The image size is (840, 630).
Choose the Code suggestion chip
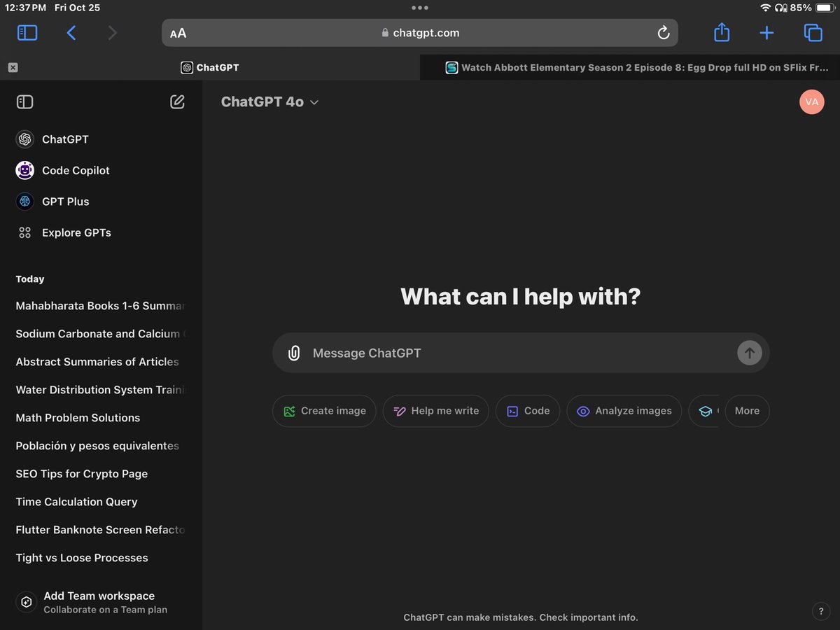tap(528, 411)
